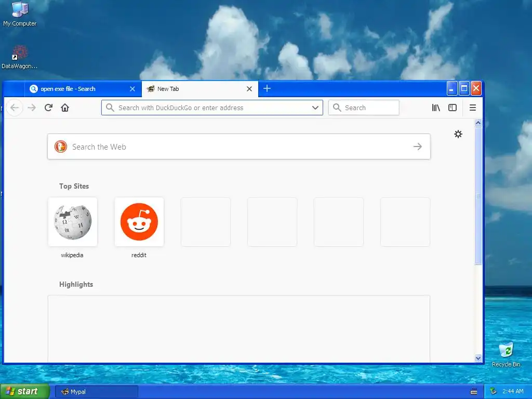Expand the address bar history dropdown
The image size is (532, 399).
point(315,108)
